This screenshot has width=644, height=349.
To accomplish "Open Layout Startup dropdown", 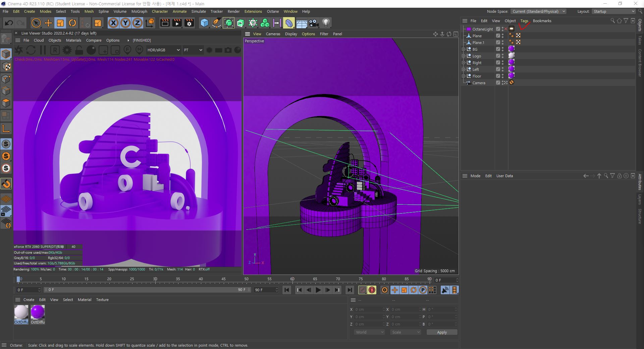I will [x=614, y=11].
